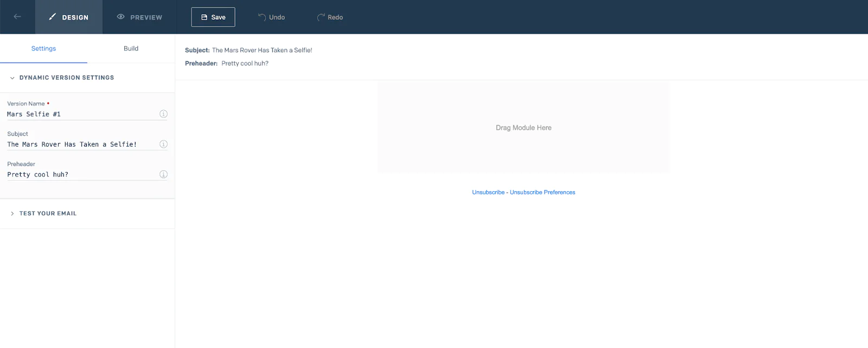Click the Design pencil icon

click(53, 17)
